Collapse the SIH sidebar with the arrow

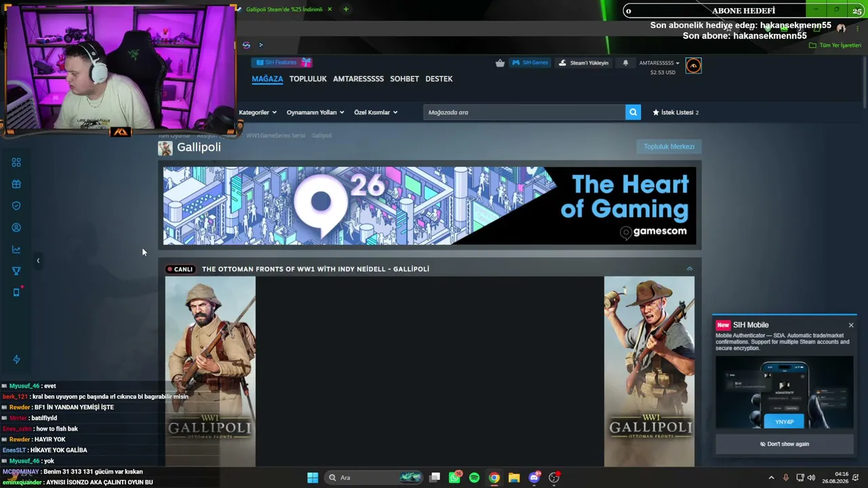point(38,260)
